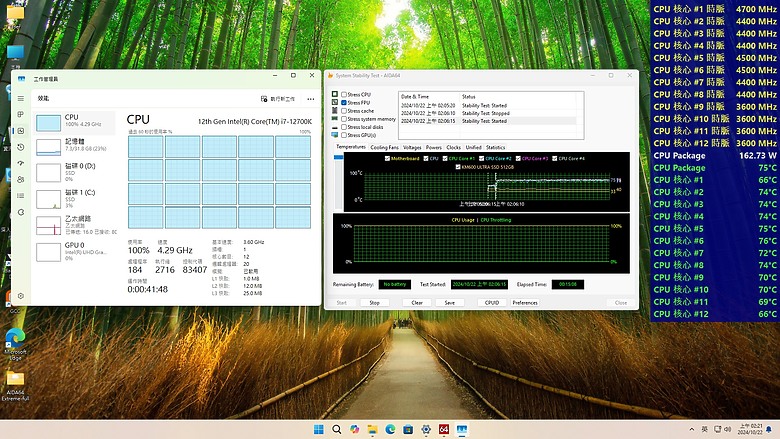
Task: Toggle KM600 ULTRA SSD 512GB graph checkbox
Action: tap(458, 167)
